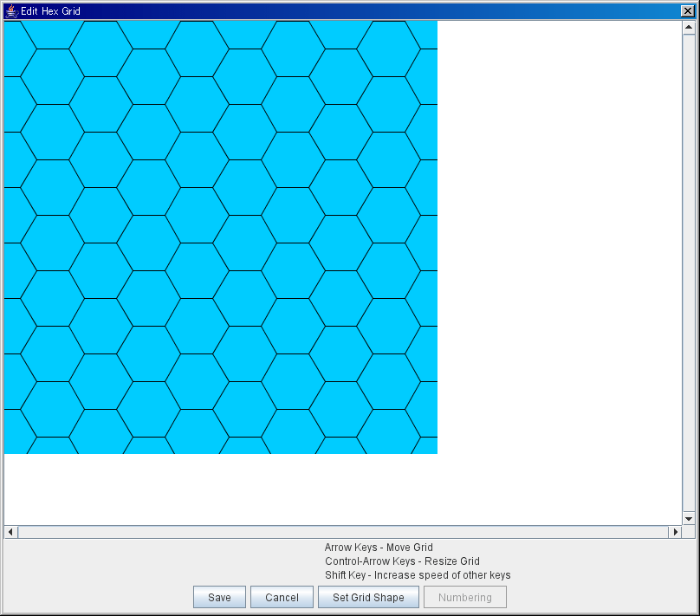Click the vertical scrollbar track

click(689, 273)
